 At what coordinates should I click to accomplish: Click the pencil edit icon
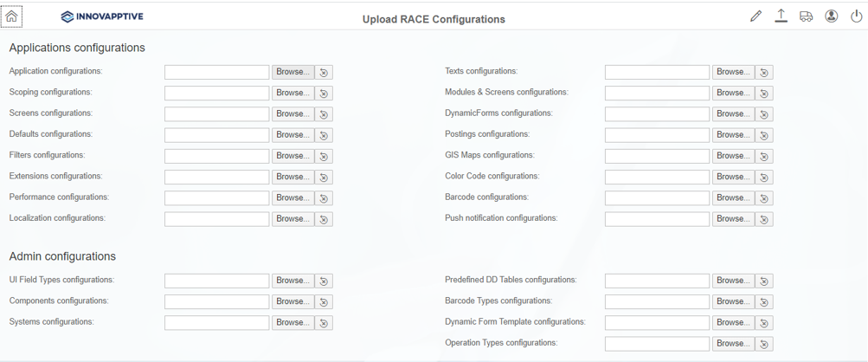pyautogui.click(x=756, y=16)
